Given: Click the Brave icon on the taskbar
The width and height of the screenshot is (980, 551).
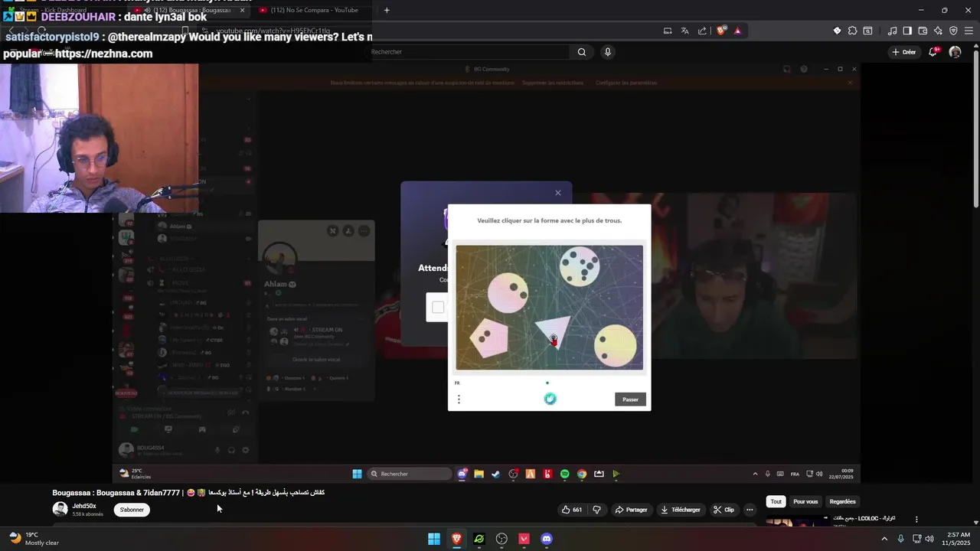Looking at the screenshot, I should pyautogui.click(x=456, y=539).
